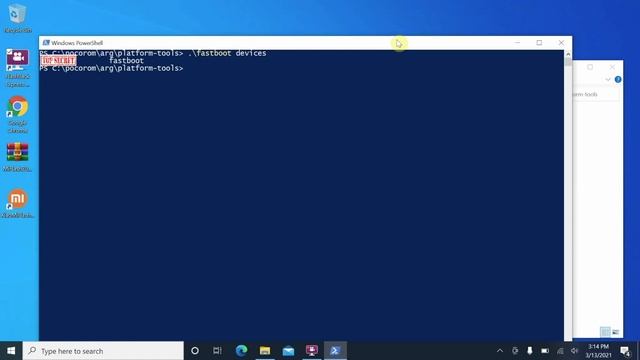Click the 'fastboot devices' command text
The image size is (640, 360).
(227, 53)
